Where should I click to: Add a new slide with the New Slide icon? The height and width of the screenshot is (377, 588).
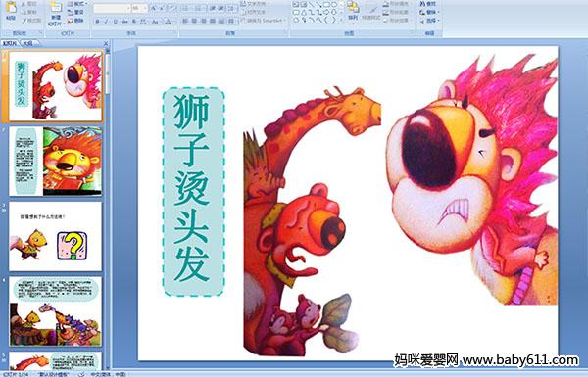tap(56, 13)
